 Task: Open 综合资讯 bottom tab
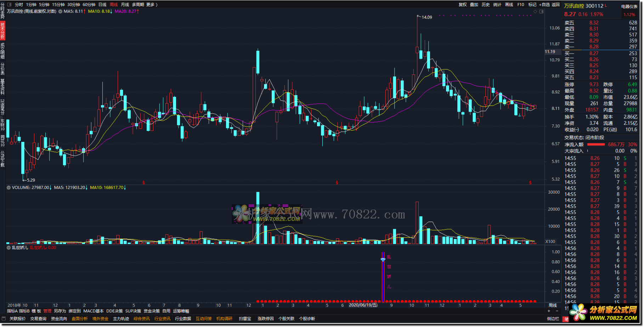142,319
